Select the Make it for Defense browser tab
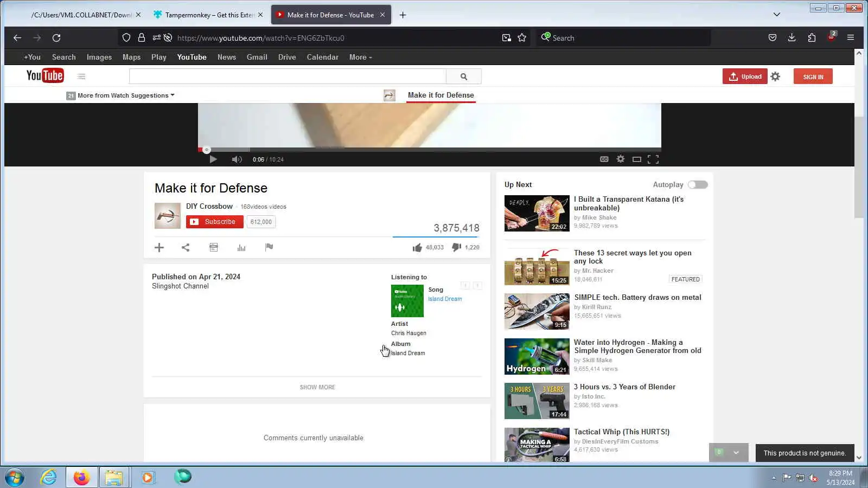 click(330, 15)
